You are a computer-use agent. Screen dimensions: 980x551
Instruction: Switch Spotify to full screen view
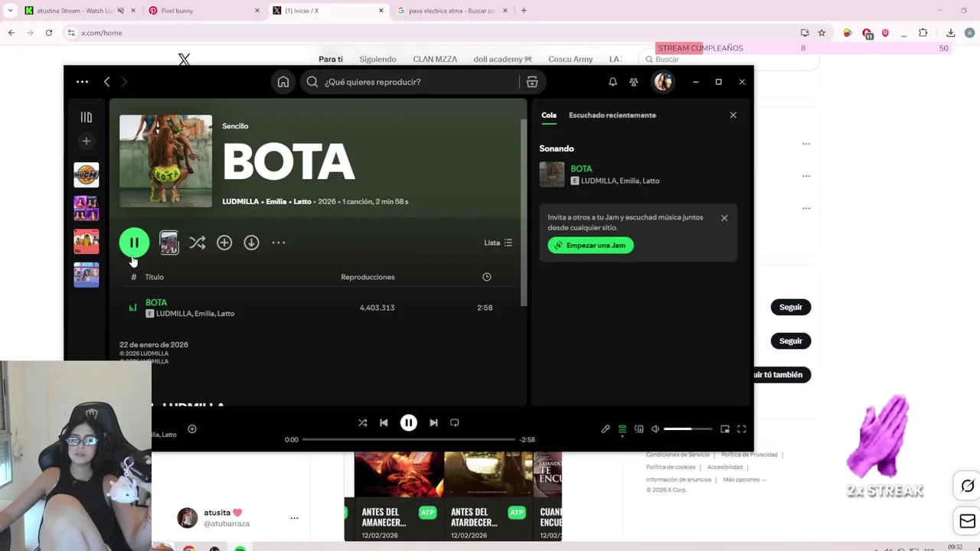tap(742, 429)
